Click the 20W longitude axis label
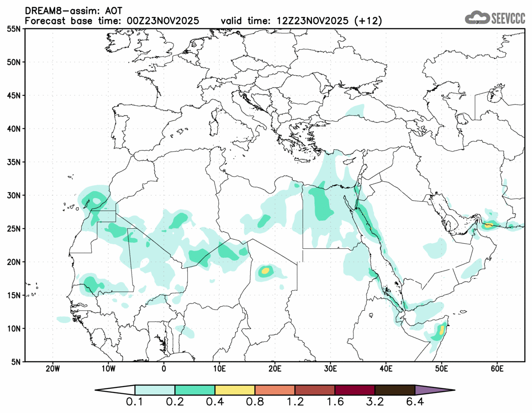532x413 pixels. pyautogui.click(x=53, y=368)
